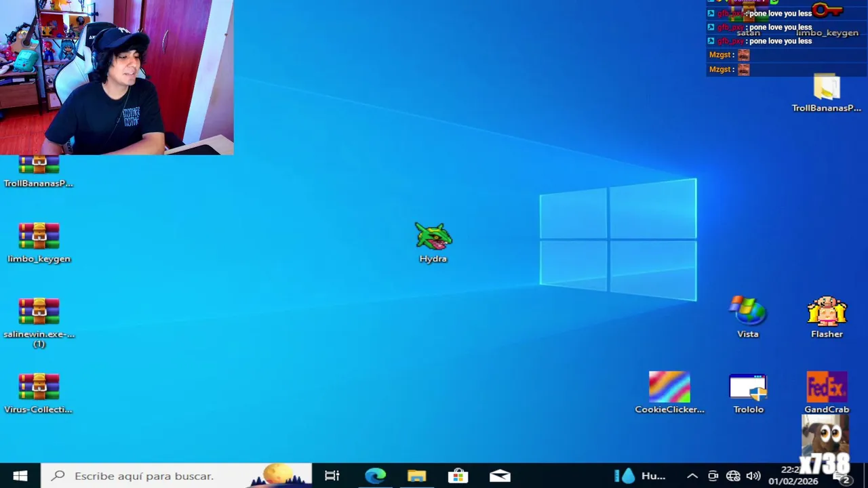Select the GandCrab FedEx icon
This screenshot has width=868, height=488.
[827, 392]
